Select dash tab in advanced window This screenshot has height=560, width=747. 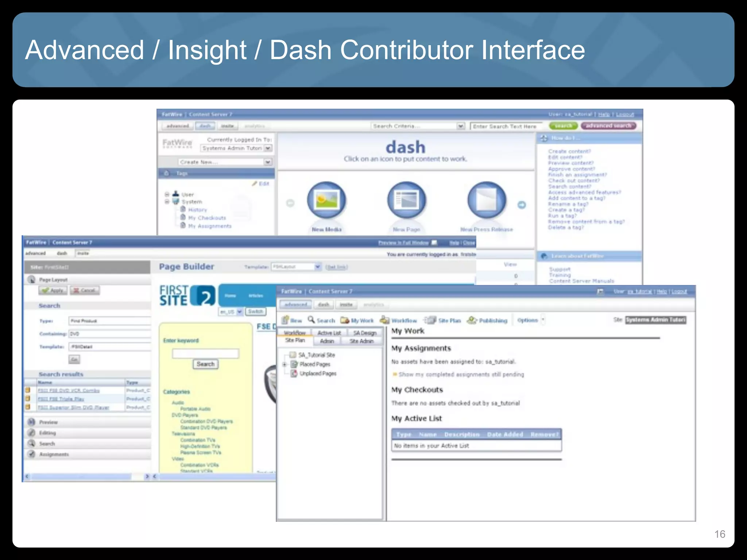[x=324, y=304]
